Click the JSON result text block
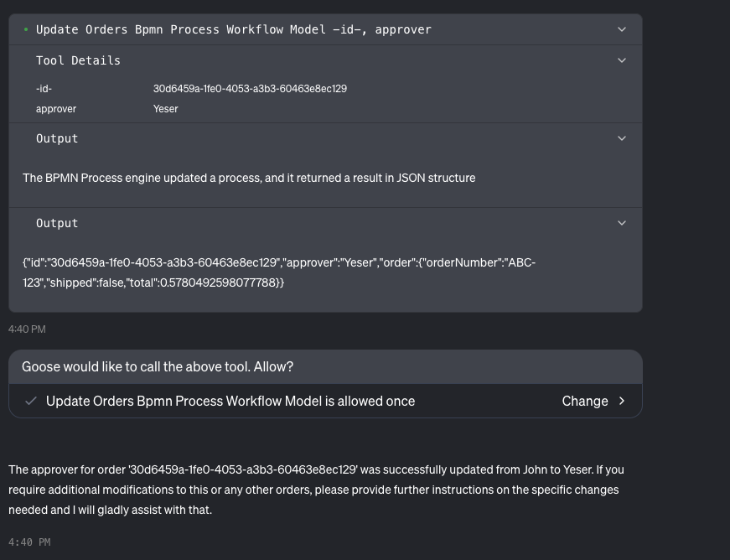This screenshot has width=730, height=560. pyautogui.click(x=278, y=272)
